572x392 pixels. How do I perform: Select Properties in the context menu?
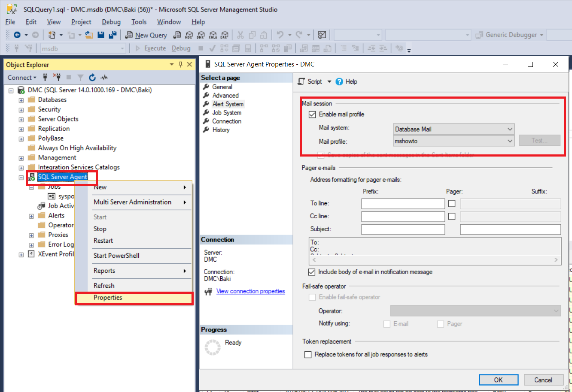pos(108,298)
